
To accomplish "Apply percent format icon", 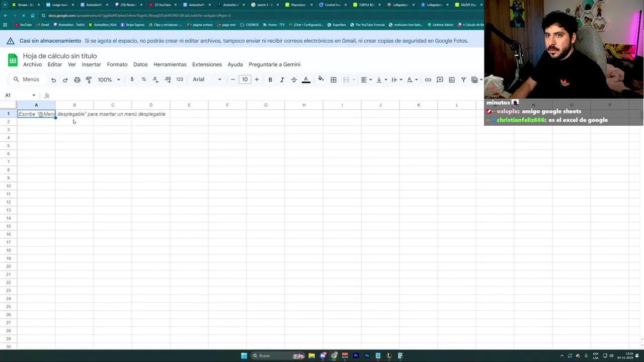I will (144, 79).
